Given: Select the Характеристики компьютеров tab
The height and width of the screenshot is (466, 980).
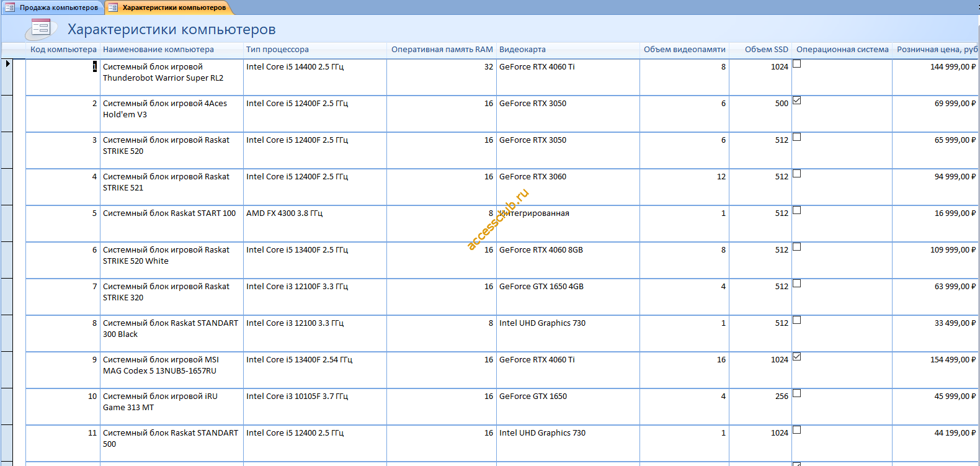Looking at the screenshot, I should [x=167, y=7].
